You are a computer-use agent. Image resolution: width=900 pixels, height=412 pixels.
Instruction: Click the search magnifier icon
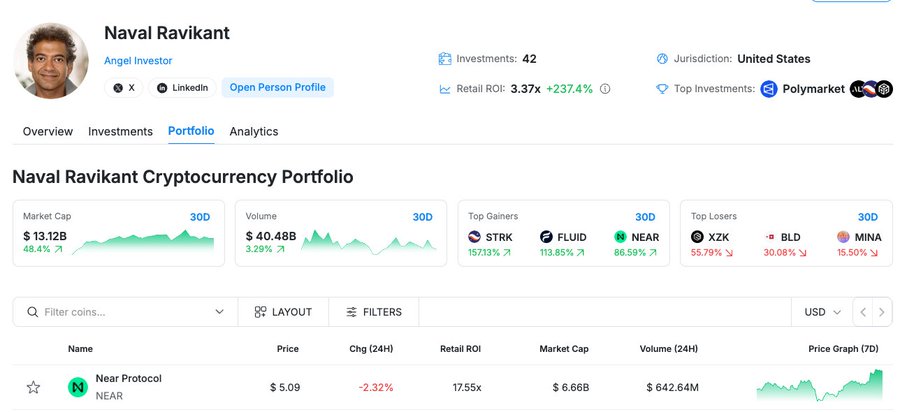33,312
